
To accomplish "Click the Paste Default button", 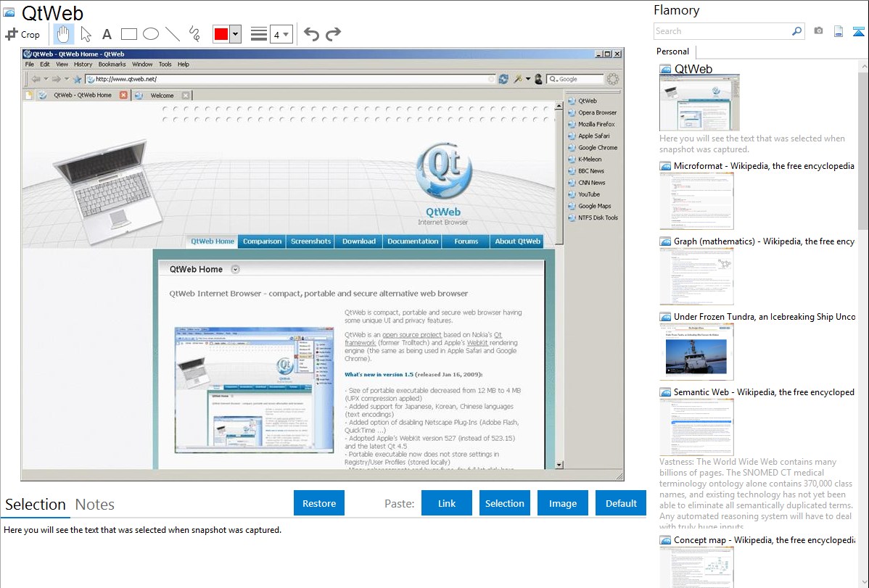I will click(x=621, y=503).
